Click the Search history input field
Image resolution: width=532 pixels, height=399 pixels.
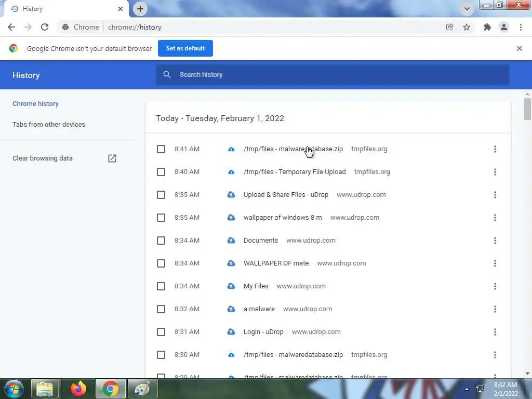point(332,75)
